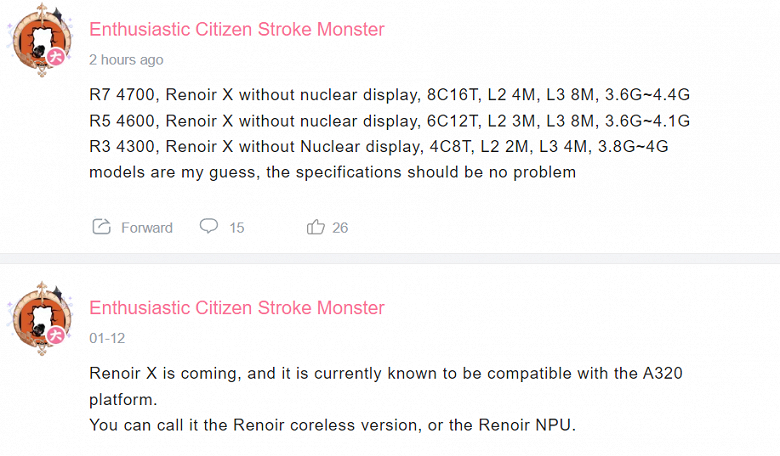Click the "01-12" post date
This screenshot has width=780, height=456.
click(x=107, y=338)
